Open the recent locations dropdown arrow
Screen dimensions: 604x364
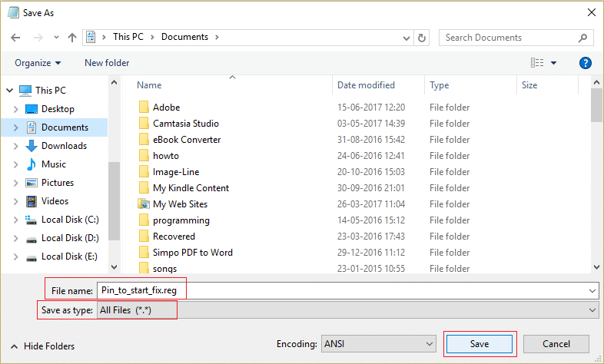click(56, 38)
